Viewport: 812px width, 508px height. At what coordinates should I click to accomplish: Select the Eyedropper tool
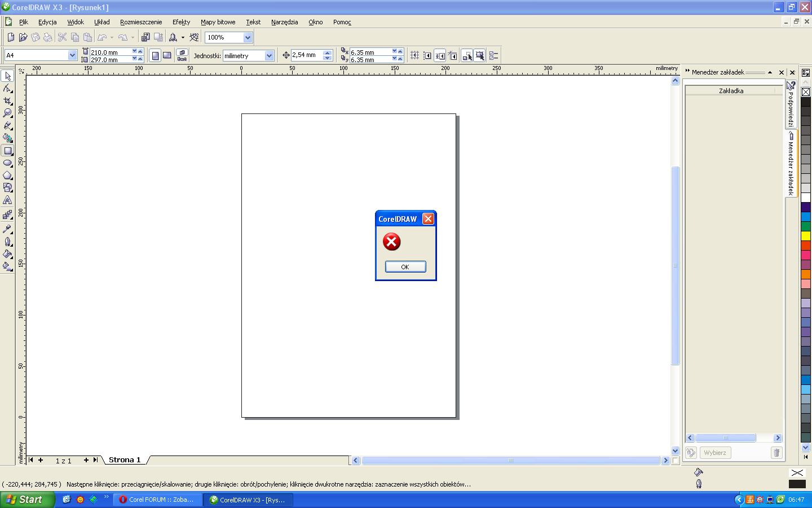7,229
